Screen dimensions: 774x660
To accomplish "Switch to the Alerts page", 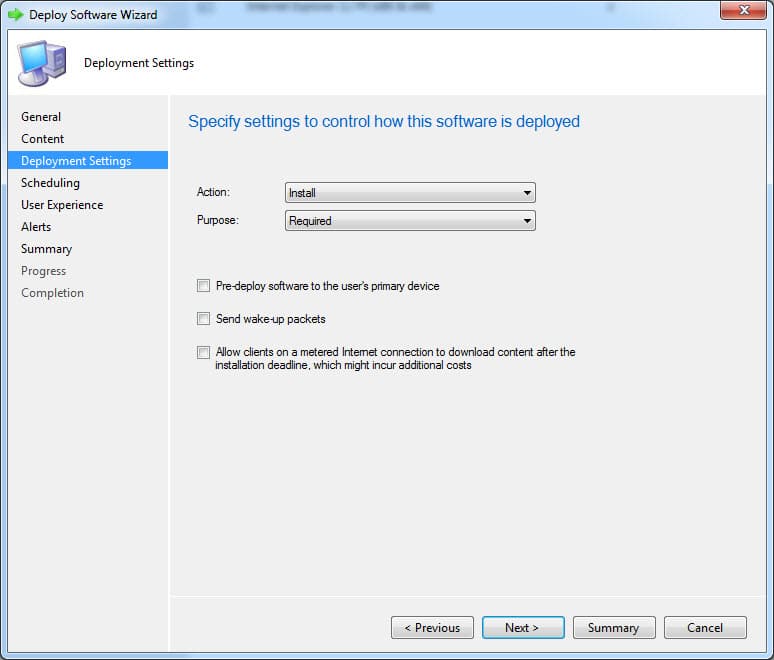I will coord(36,227).
